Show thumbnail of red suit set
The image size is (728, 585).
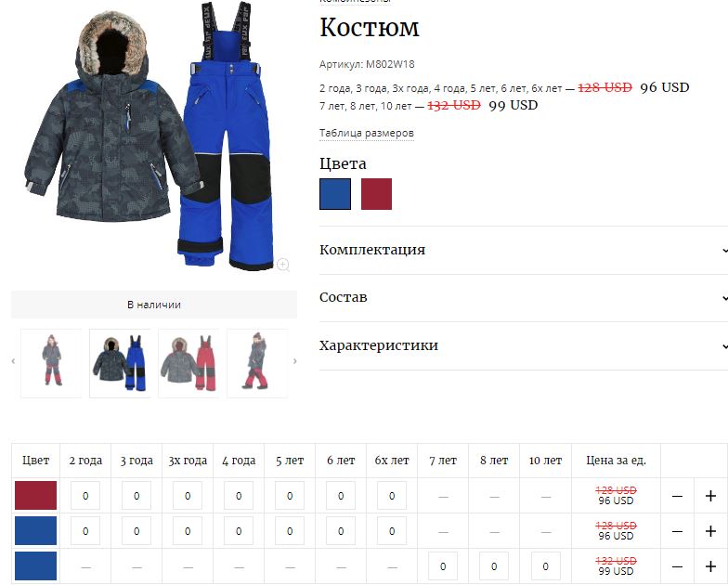pyautogui.click(x=189, y=363)
